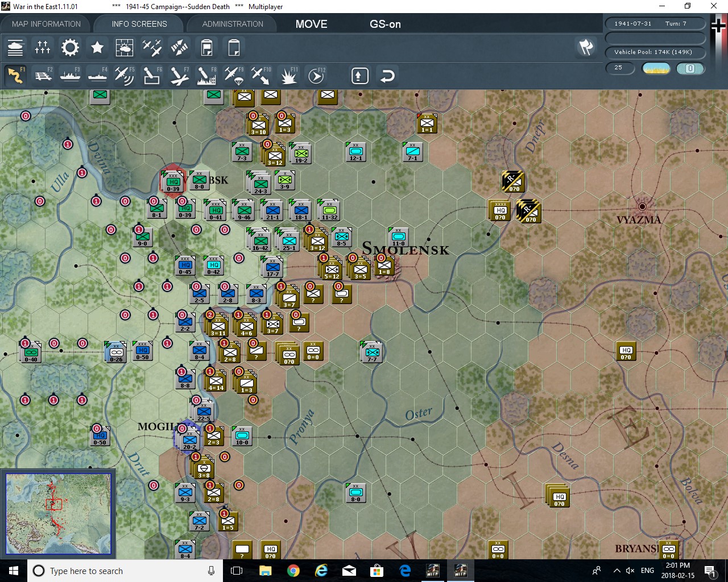Click the muted volume tray icon
Image resolution: width=728 pixels, height=582 pixels.
630,571
